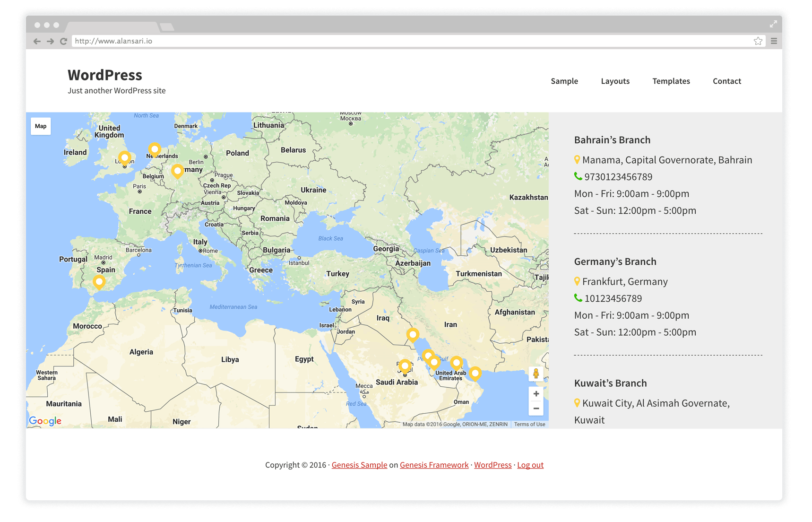Open the Contact navigation item
The height and width of the screenshot is (522, 812).
(x=726, y=81)
